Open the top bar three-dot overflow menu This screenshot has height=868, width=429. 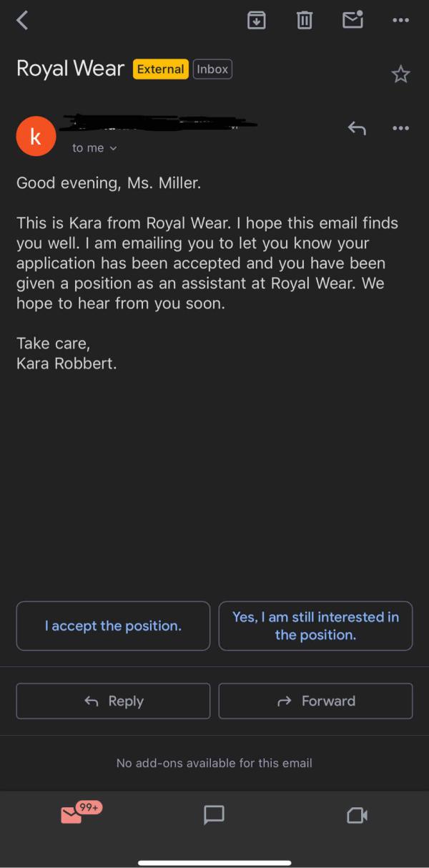[x=401, y=21]
